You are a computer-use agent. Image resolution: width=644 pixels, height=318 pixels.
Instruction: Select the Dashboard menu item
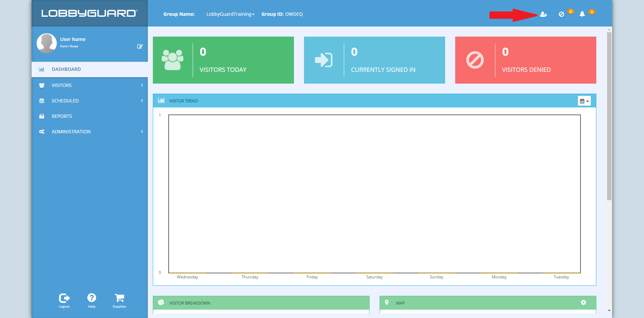pyautogui.click(x=66, y=69)
